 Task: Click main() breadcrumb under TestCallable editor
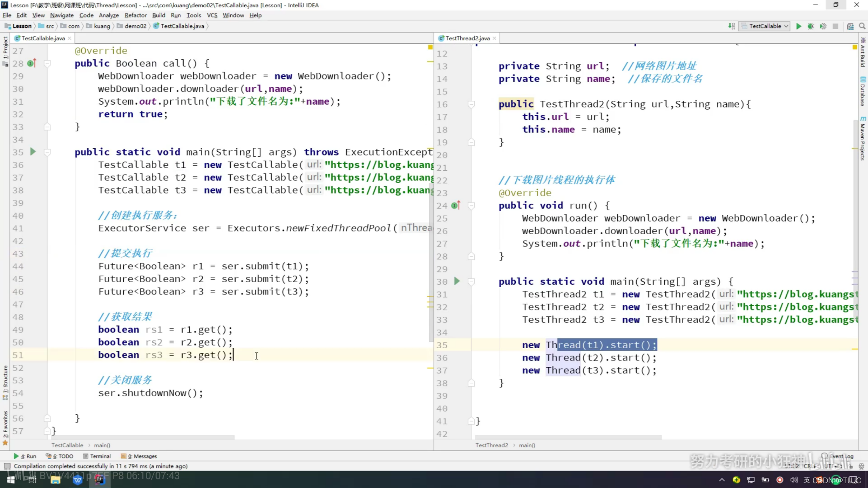point(102,445)
